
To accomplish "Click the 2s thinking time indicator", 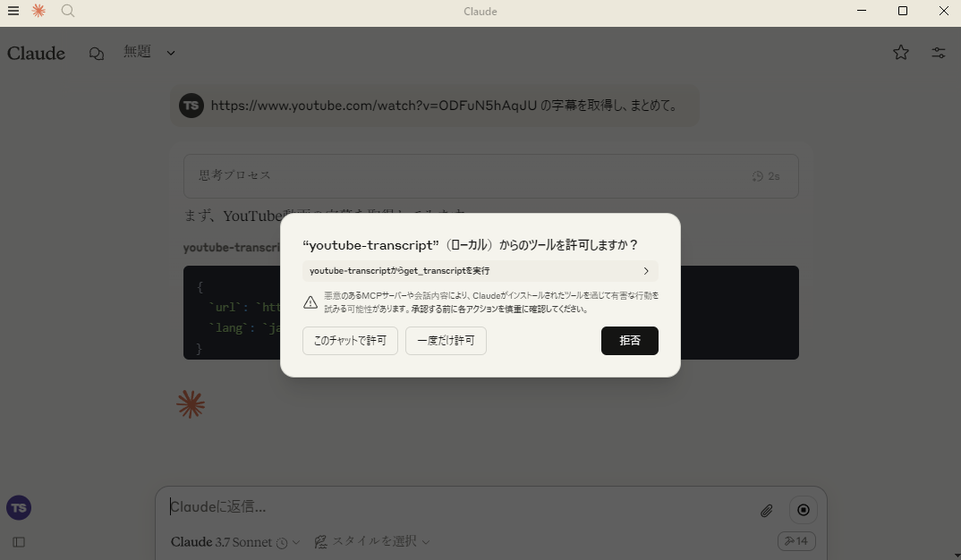I will (766, 176).
